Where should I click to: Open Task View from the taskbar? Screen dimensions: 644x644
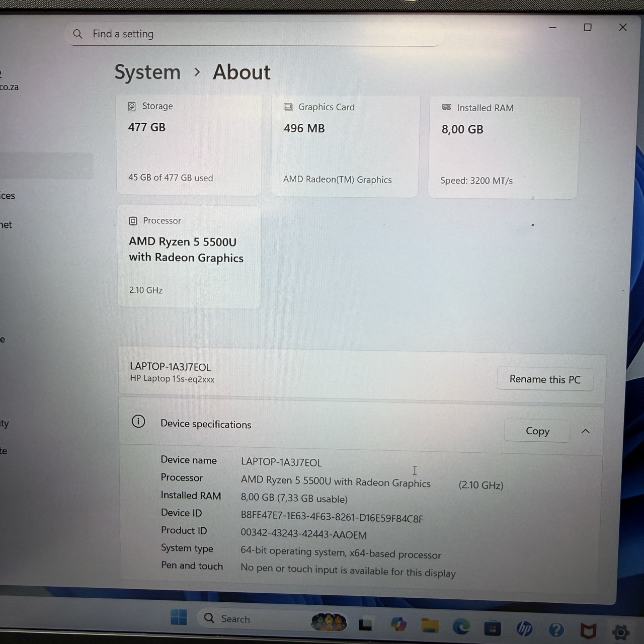pyautogui.click(x=365, y=624)
